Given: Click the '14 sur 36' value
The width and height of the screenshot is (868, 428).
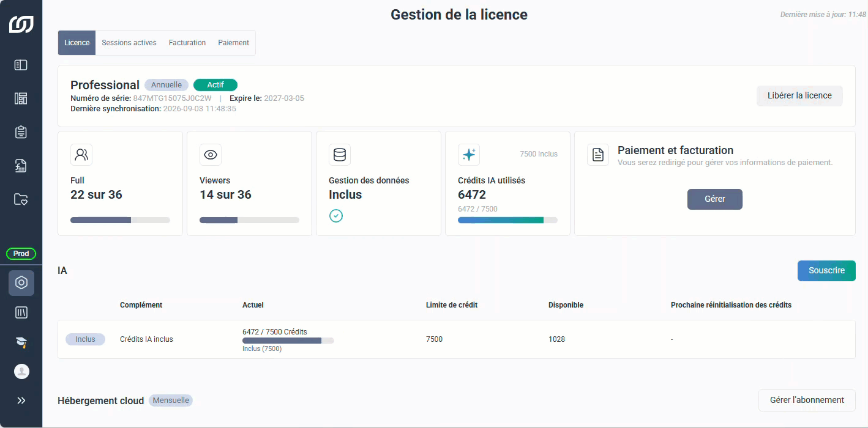Looking at the screenshot, I should coord(225,195).
